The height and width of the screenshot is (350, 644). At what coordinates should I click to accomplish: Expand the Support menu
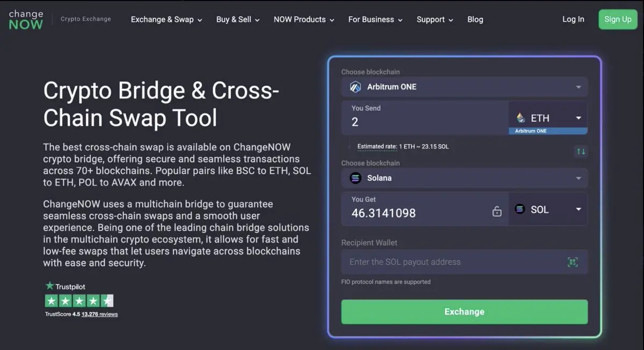click(435, 19)
